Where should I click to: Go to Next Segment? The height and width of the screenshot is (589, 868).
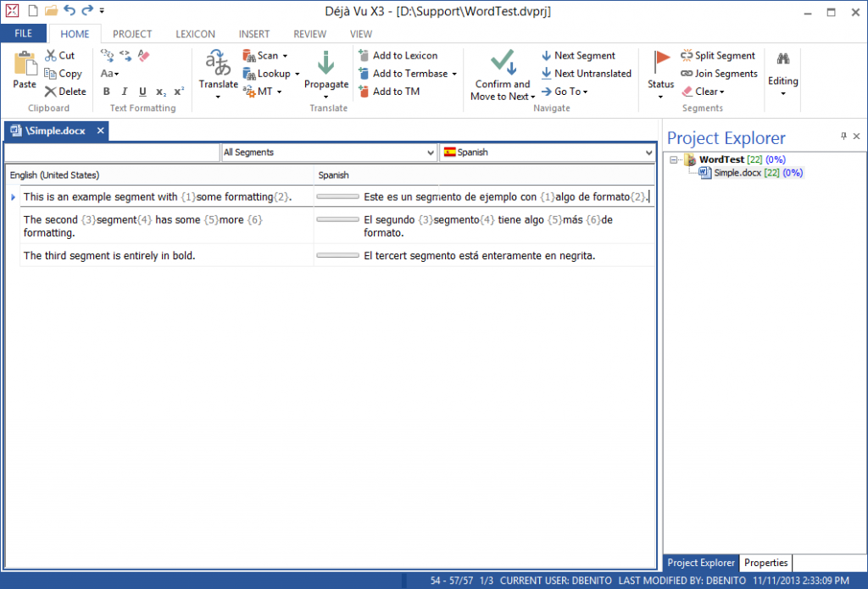pos(578,55)
